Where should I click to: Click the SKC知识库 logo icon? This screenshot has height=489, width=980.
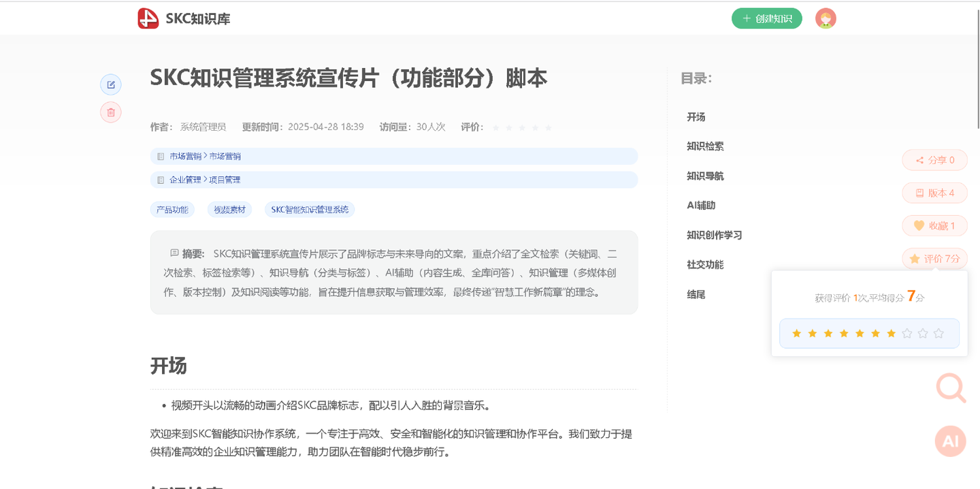(148, 18)
